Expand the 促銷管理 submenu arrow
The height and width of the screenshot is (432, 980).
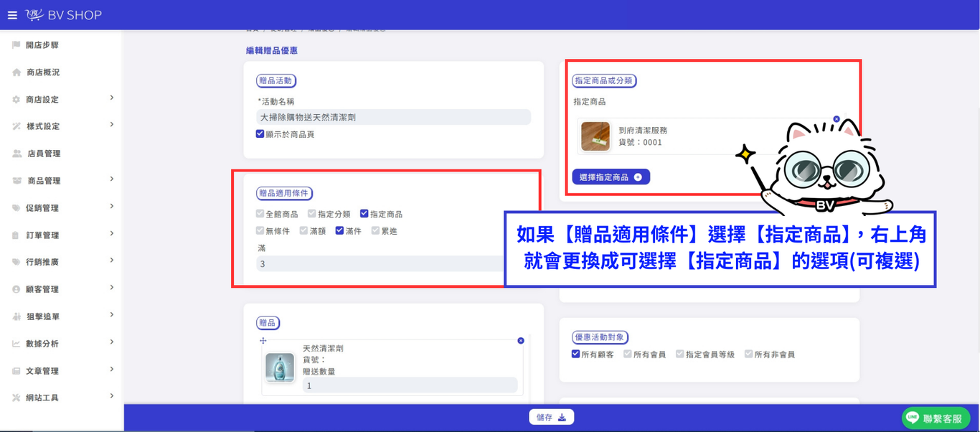point(112,207)
